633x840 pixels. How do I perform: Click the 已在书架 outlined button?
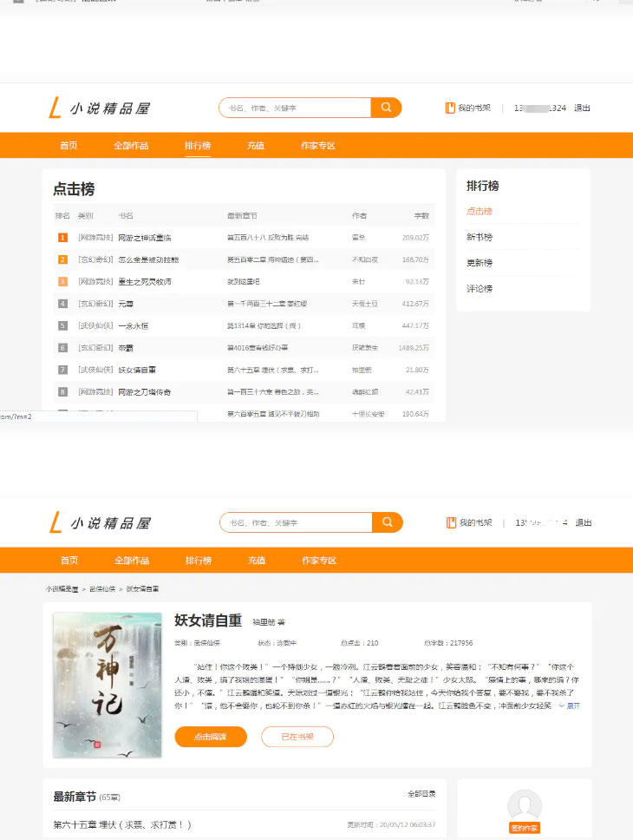click(x=297, y=737)
